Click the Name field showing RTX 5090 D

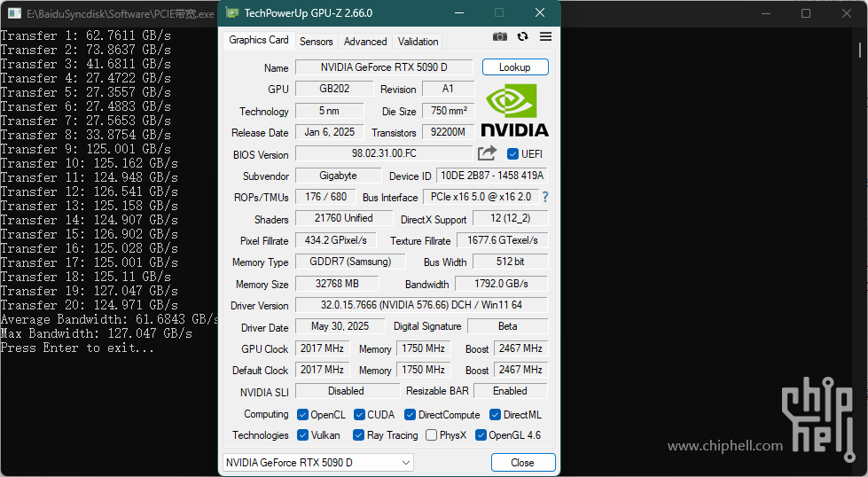[x=384, y=67]
